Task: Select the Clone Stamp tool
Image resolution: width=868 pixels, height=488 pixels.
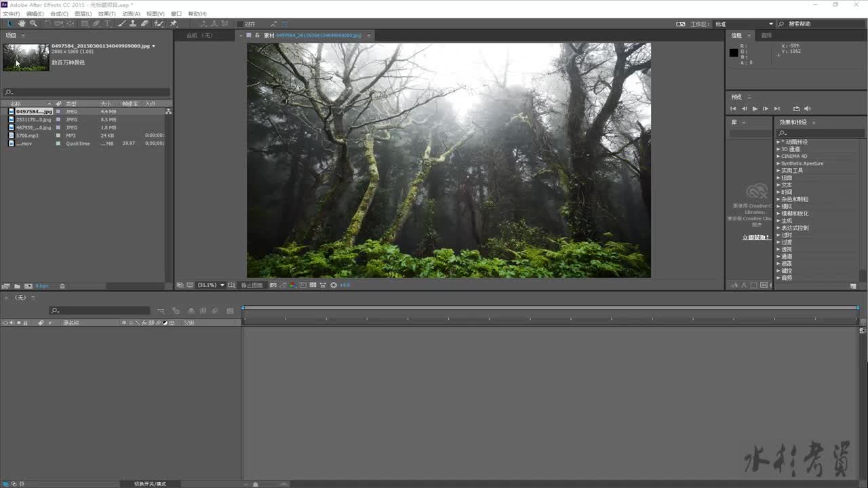Action: 133,24
